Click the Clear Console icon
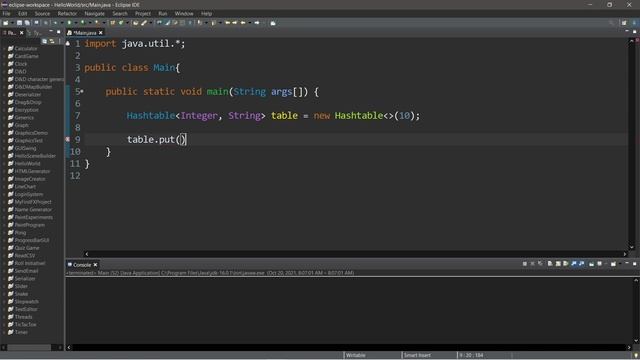This screenshot has height=360, width=640. coord(550,264)
